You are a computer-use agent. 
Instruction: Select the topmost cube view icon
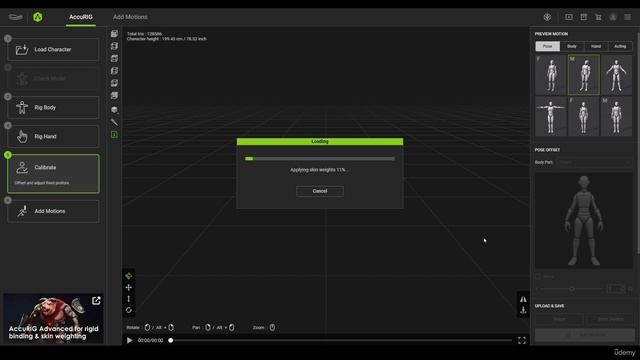114,33
